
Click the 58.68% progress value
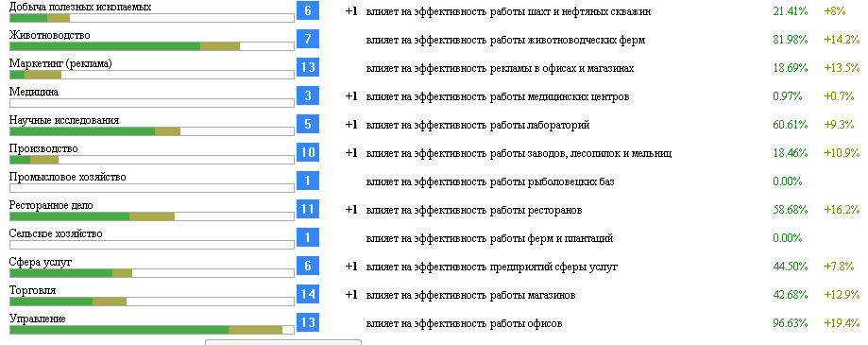791,210
